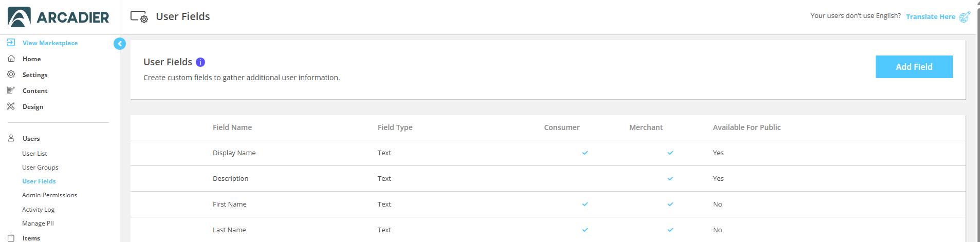Collapse the Users menu section
980x242 pixels.
(x=31, y=138)
